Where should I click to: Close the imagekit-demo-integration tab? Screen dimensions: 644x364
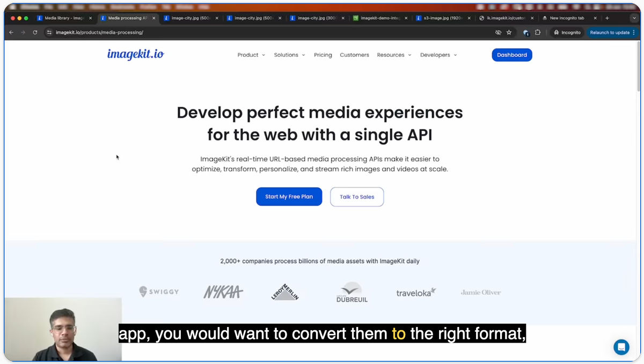pos(406,18)
